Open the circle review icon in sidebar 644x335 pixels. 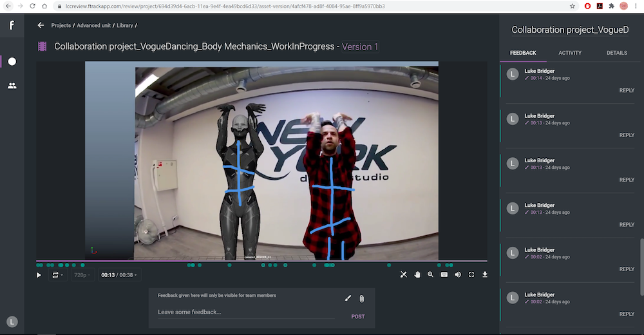[12, 62]
